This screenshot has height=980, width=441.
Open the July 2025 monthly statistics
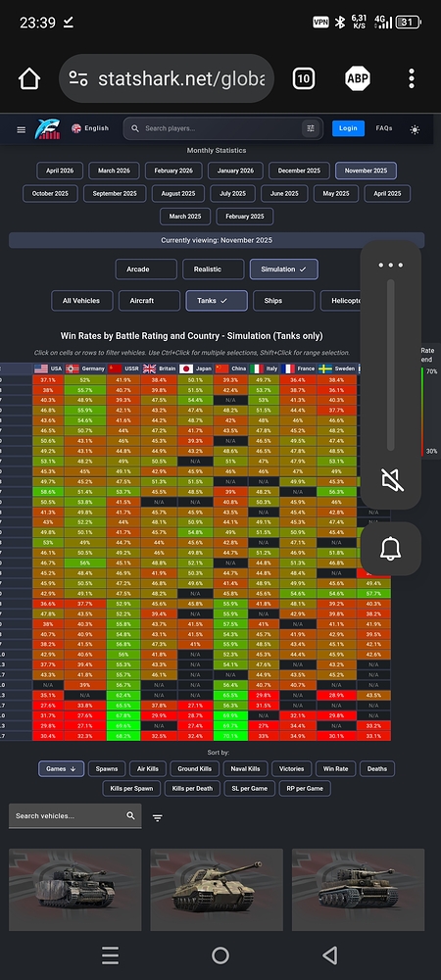[x=233, y=194]
